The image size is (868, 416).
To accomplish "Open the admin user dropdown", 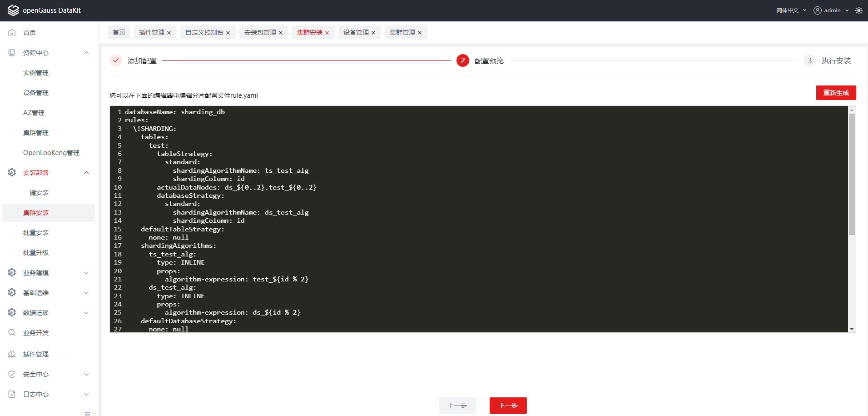I will click(831, 10).
